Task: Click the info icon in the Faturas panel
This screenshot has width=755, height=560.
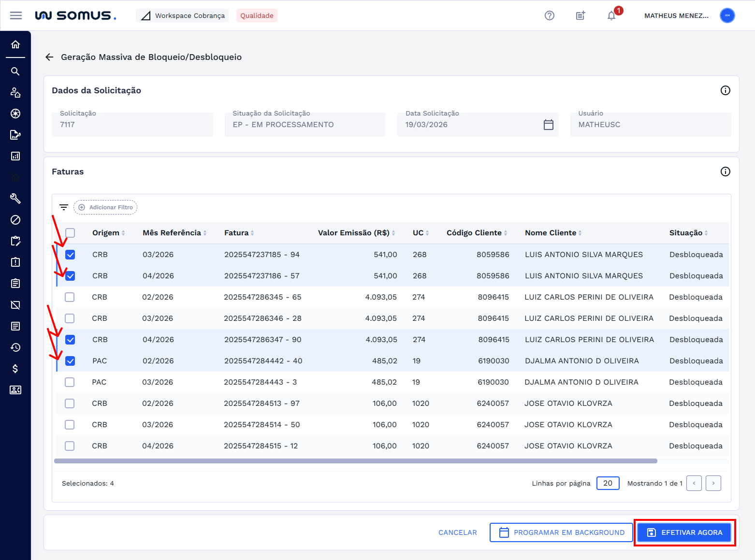Action: point(725,172)
